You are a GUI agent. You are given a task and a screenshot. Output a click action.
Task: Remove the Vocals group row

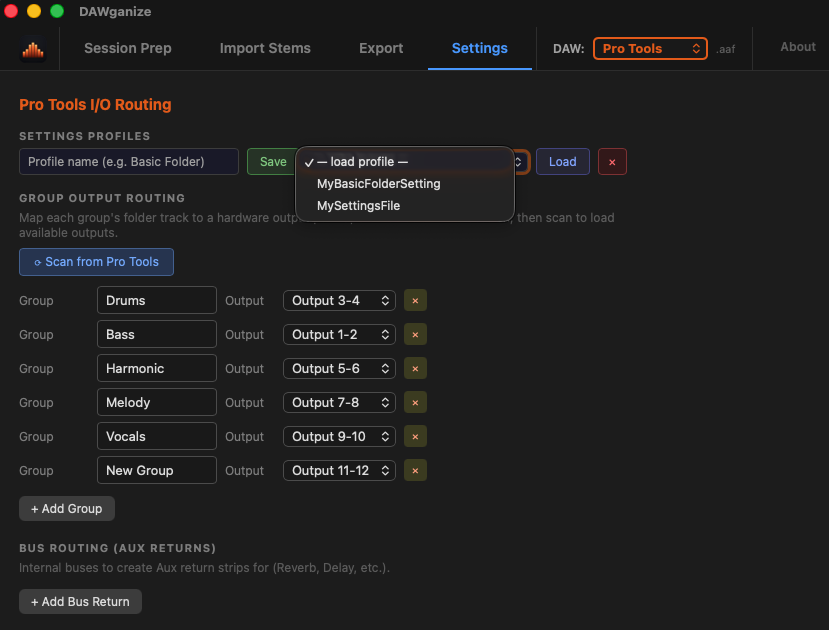click(415, 436)
